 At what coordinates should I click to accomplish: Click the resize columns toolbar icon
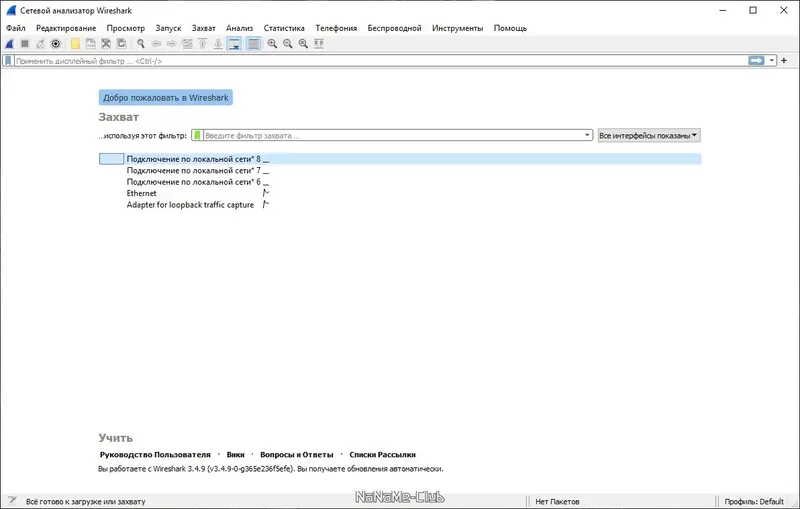[319, 44]
